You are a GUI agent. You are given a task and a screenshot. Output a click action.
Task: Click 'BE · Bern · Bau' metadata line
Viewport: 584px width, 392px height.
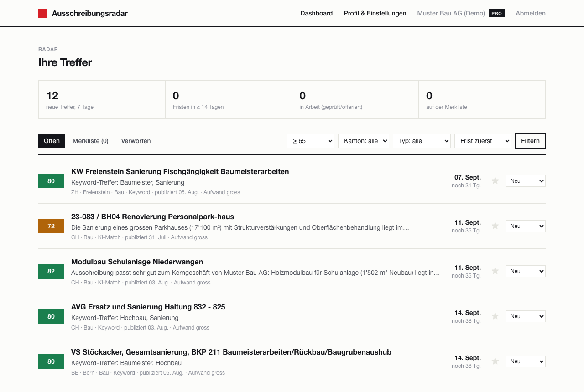pyautogui.click(x=148, y=373)
